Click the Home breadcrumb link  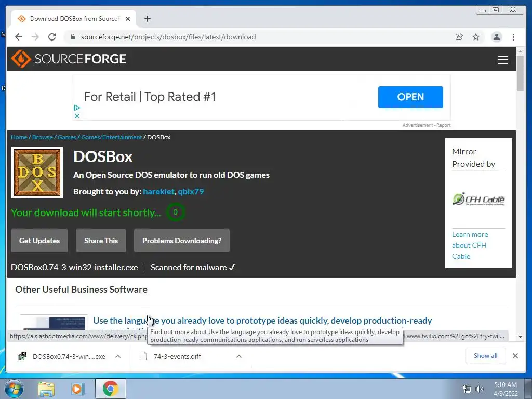tap(19, 137)
